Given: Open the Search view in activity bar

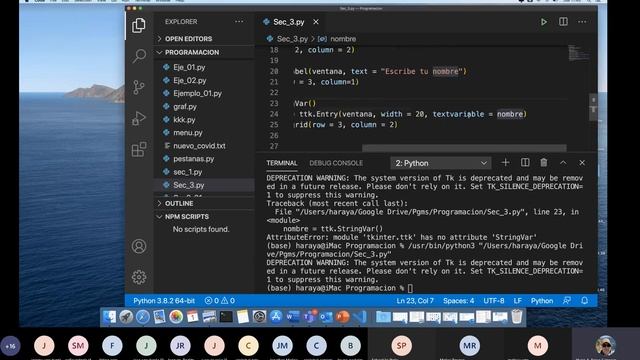Looking at the screenshot, I should click(x=139, y=56).
